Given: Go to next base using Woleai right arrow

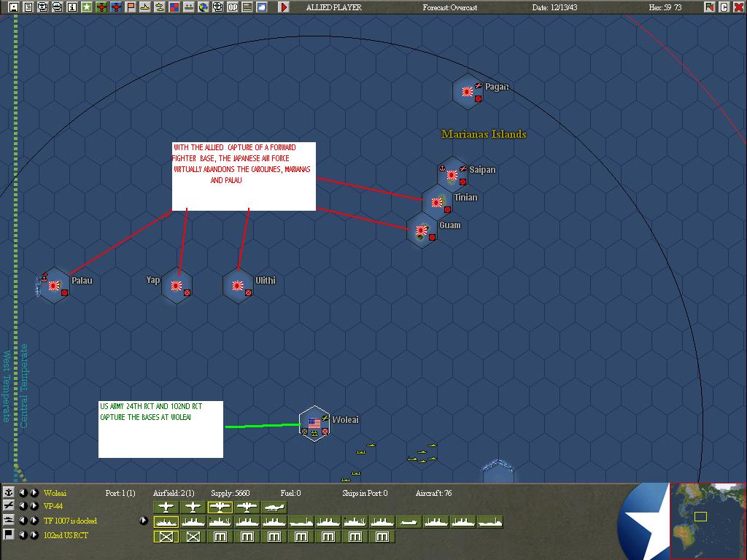Looking at the screenshot, I should (34, 492).
